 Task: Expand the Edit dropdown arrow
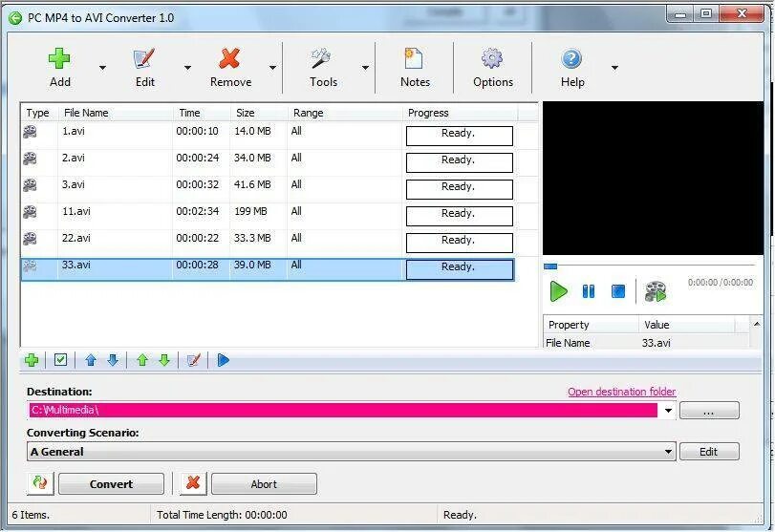[187, 68]
